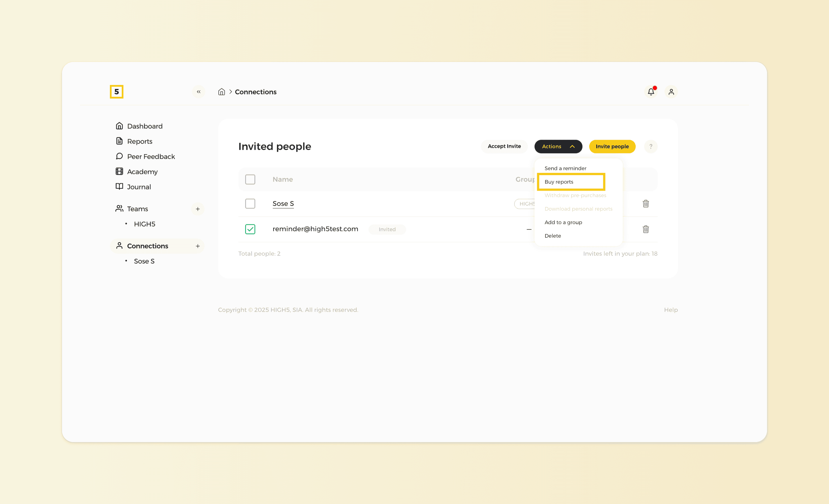Delete the Sose S invite via trash icon

[646, 204]
